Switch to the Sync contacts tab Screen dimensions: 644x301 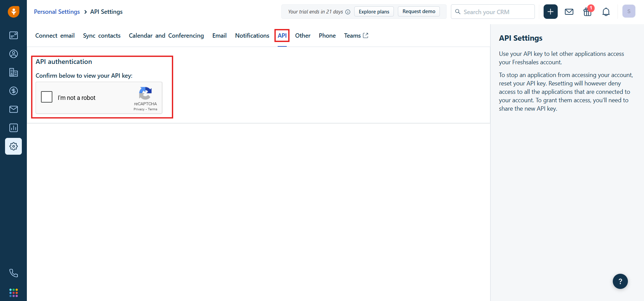click(x=102, y=36)
